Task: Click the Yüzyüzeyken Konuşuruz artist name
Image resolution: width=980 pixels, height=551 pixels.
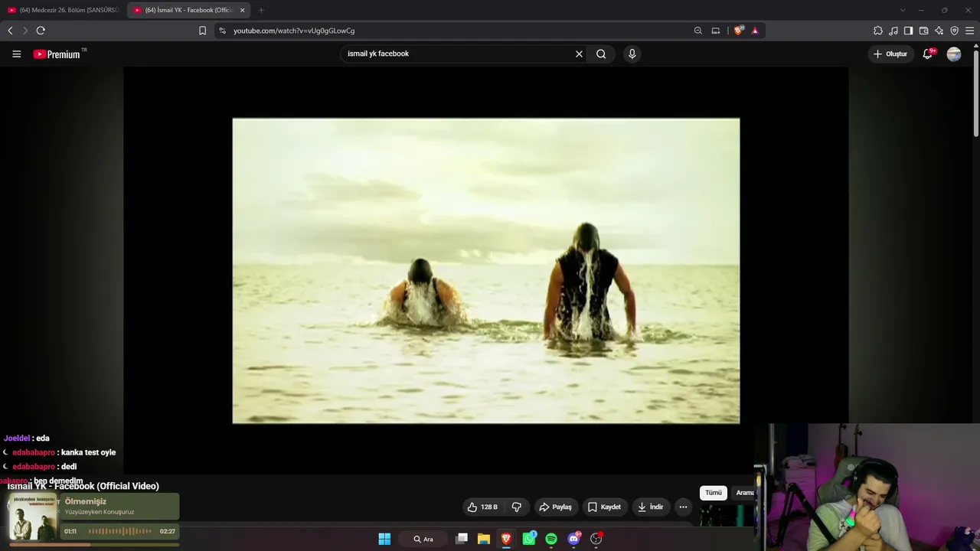Action: coord(100,512)
